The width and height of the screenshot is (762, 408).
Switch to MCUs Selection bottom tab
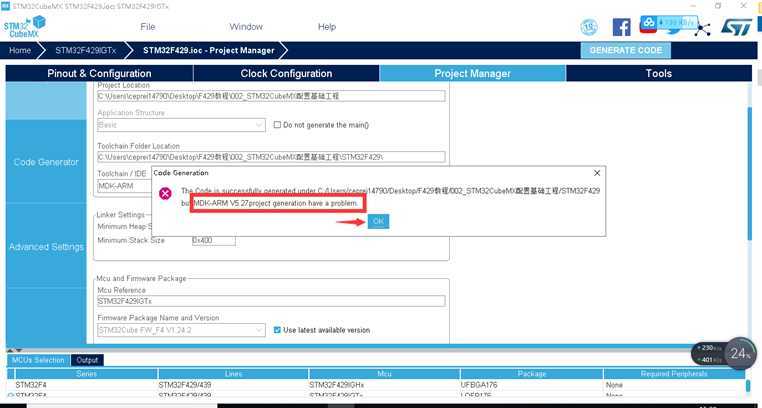38,360
